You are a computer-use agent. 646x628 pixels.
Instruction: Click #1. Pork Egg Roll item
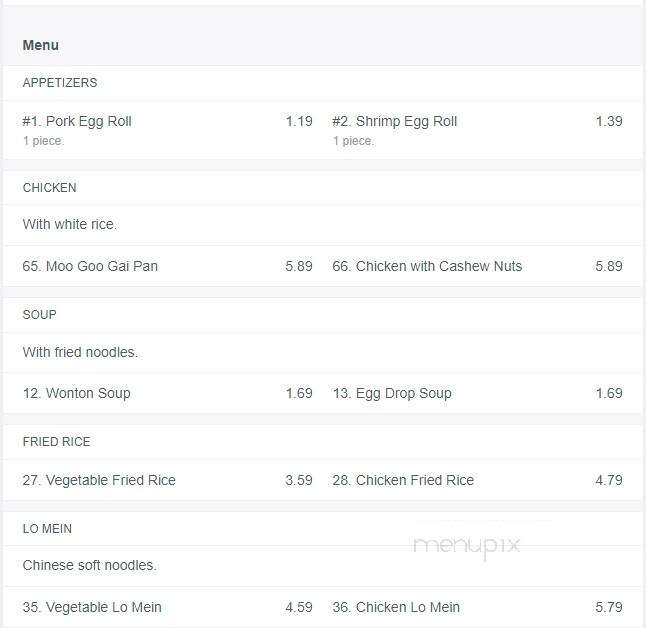pyautogui.click(x=77, y=121)
